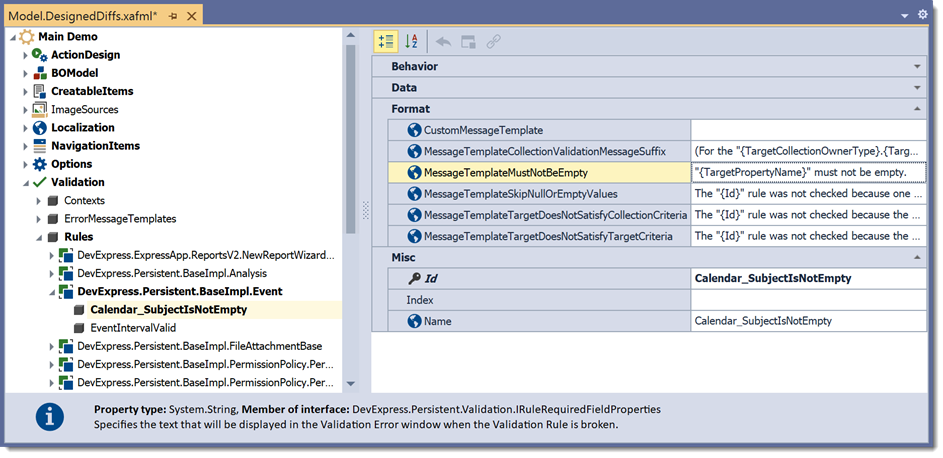
Task: Close the Model.DesignedDiffs.xafml tab
Action: (x=192, y=16)
